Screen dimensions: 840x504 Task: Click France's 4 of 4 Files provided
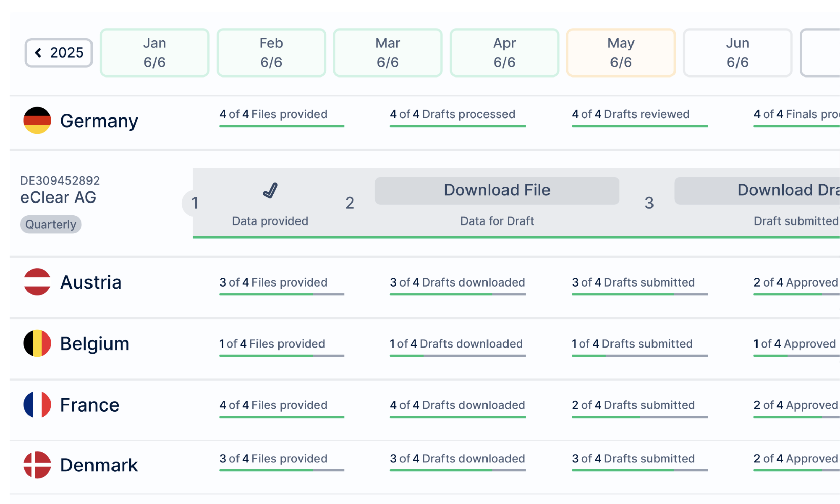282,408
